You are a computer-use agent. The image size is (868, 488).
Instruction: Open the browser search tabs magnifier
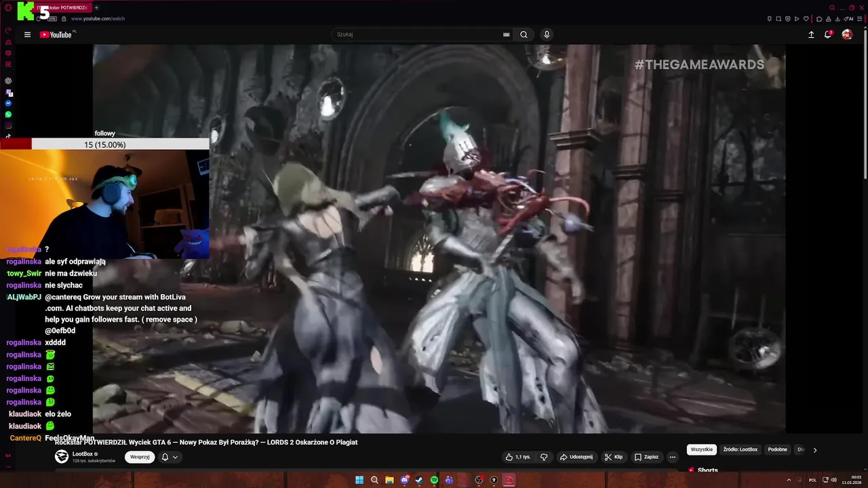click(x=832, y=7)
